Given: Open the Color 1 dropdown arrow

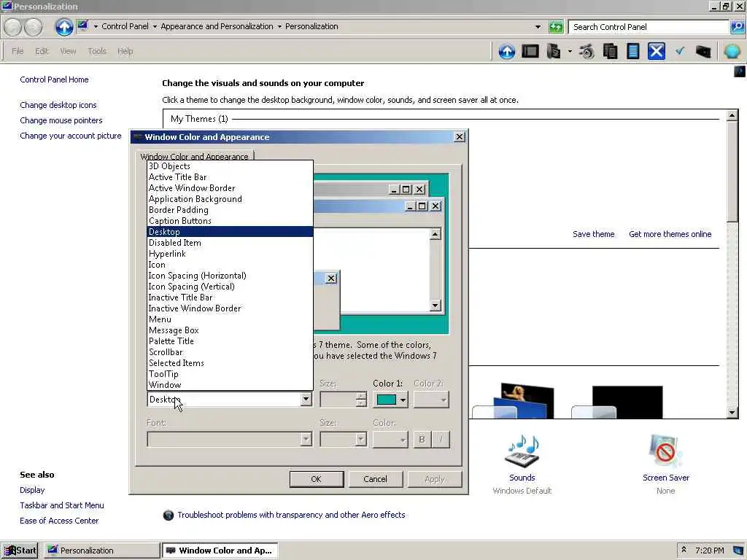Looking at the screenshot, I should pyautogui.click(x=403, y=400).
